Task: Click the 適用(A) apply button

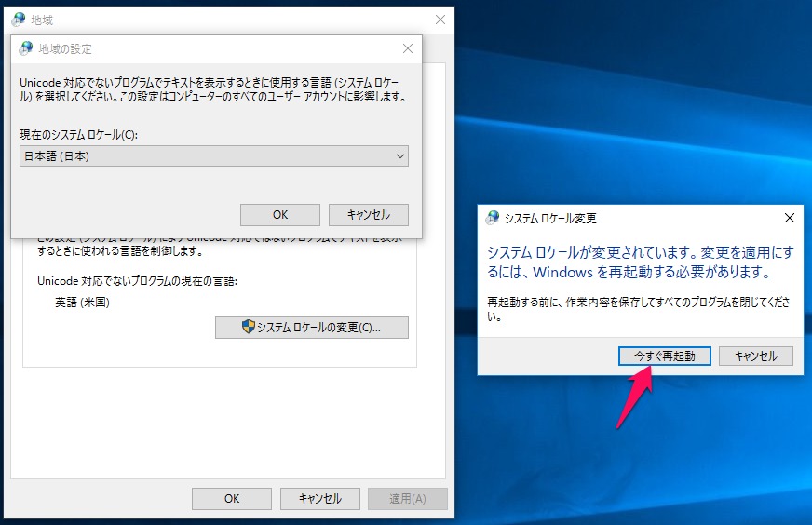Action: (408, 499)
